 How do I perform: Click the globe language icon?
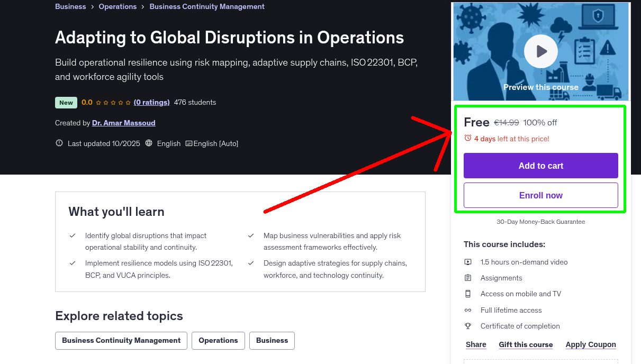click(149, 143)
